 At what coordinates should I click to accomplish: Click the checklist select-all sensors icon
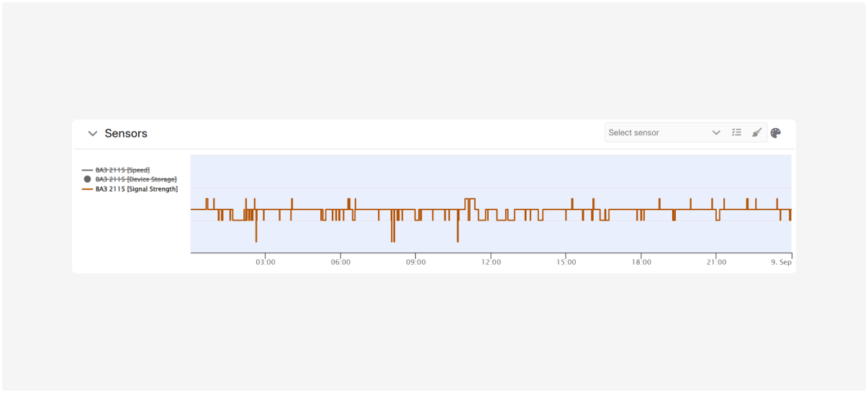(736, 132)
